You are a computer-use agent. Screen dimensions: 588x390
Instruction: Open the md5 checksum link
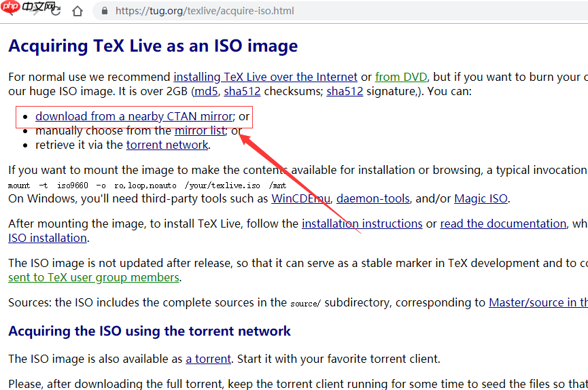click(x=206, y=91)
